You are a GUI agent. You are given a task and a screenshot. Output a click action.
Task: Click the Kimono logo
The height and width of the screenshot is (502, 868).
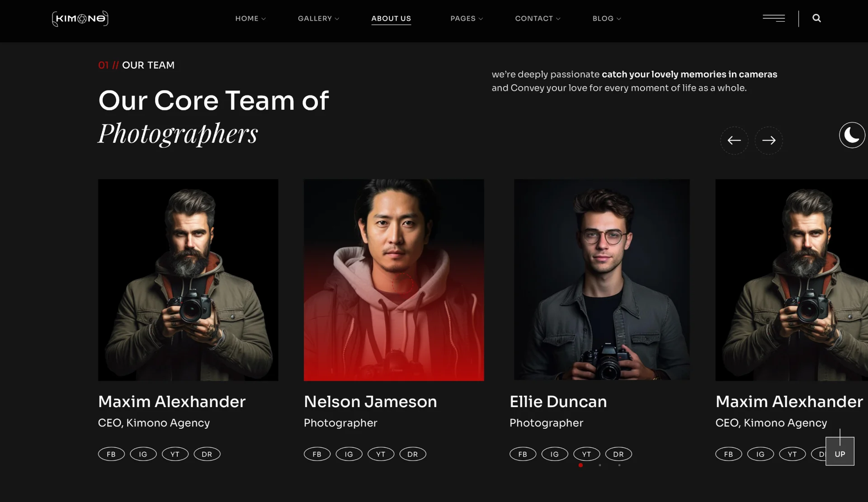(x=80, y=19)
